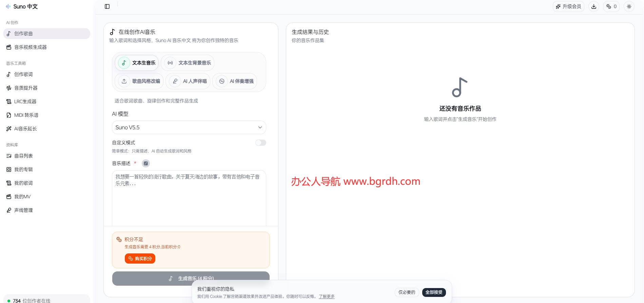The height and width of the screenshot is (303, 644).
Task: Open 音质提升器 in the sidebar
Action: 47,88
